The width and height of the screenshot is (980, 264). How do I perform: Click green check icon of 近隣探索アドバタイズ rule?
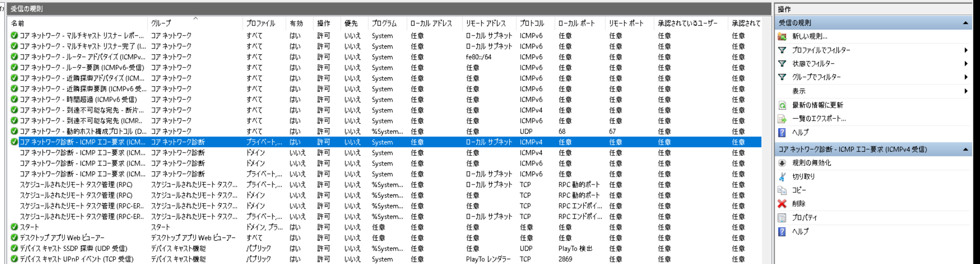tap(14, 78)
